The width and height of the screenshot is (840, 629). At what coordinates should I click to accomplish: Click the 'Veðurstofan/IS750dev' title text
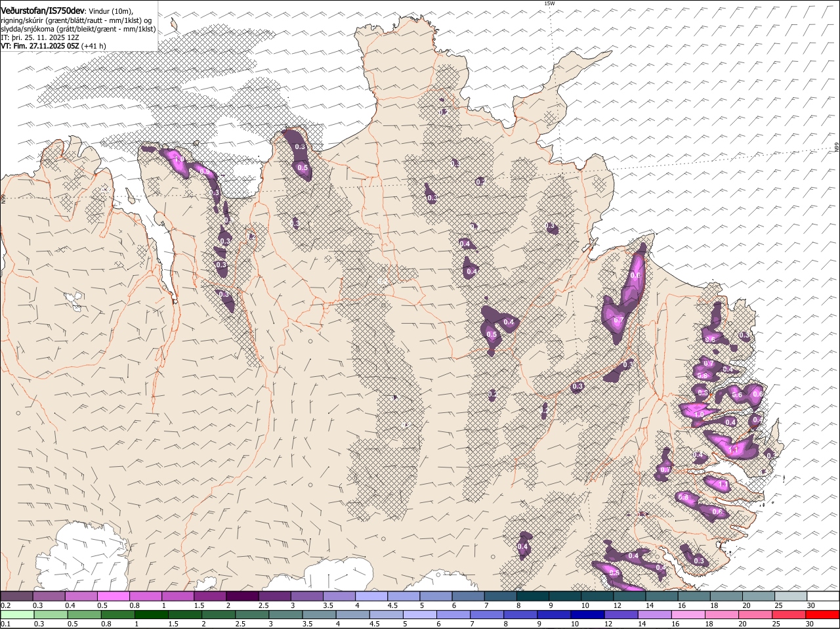tap(43, 11)
